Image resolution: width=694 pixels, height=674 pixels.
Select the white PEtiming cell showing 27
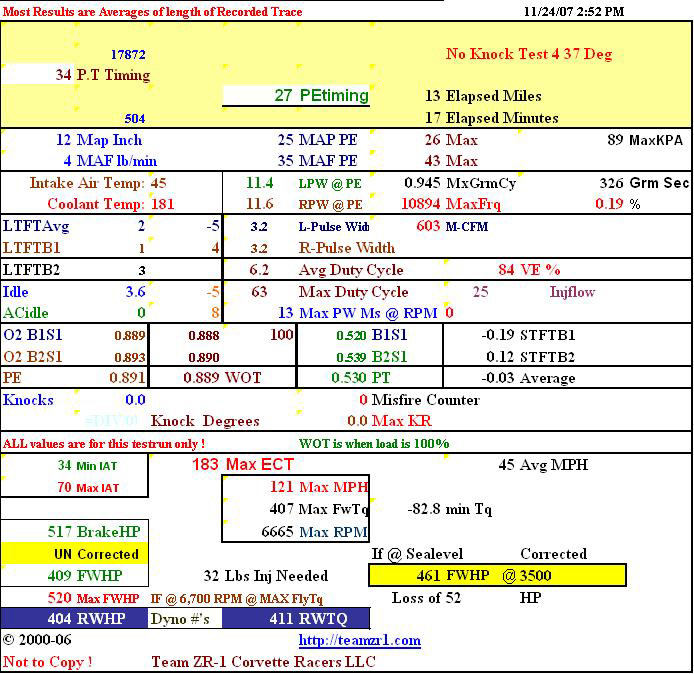296,96
